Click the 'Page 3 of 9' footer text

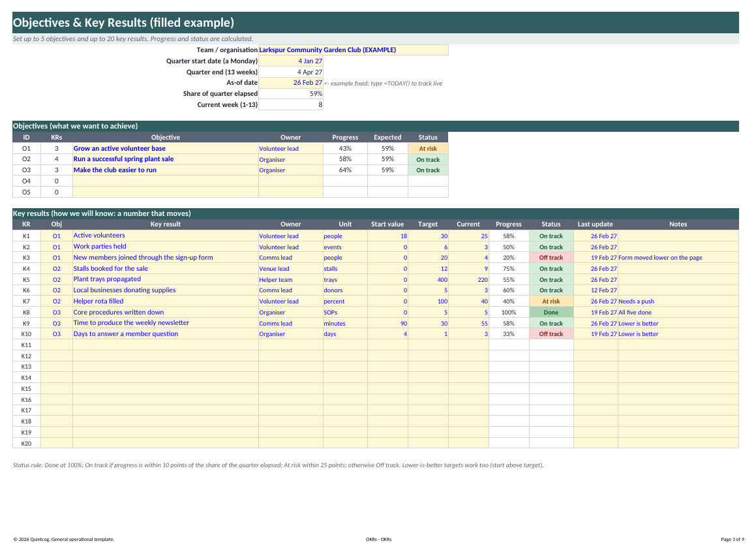733,539
